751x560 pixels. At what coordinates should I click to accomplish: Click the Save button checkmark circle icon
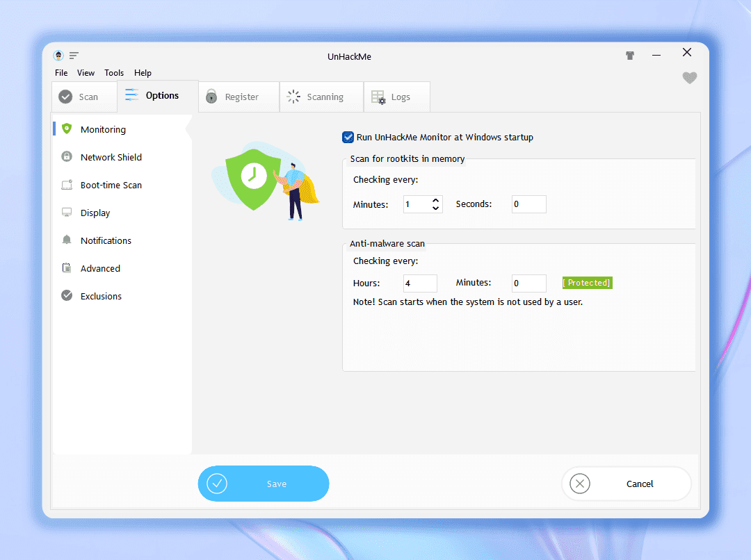pyautogui.click(x=217, y=484)
